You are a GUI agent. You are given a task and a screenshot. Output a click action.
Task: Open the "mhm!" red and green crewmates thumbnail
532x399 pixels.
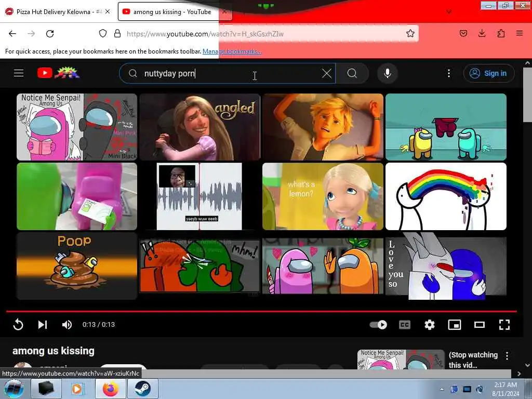tap(200, 266)
